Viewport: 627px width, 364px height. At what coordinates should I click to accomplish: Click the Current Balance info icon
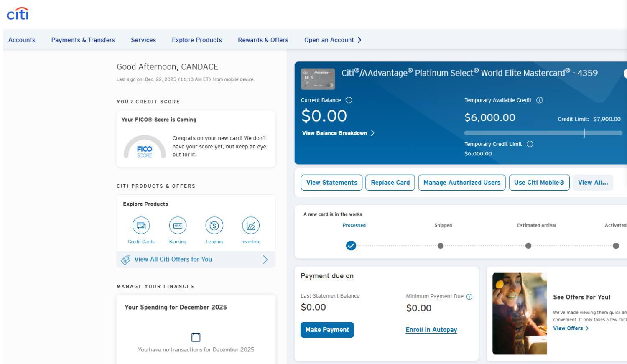(x=349, y=100)
